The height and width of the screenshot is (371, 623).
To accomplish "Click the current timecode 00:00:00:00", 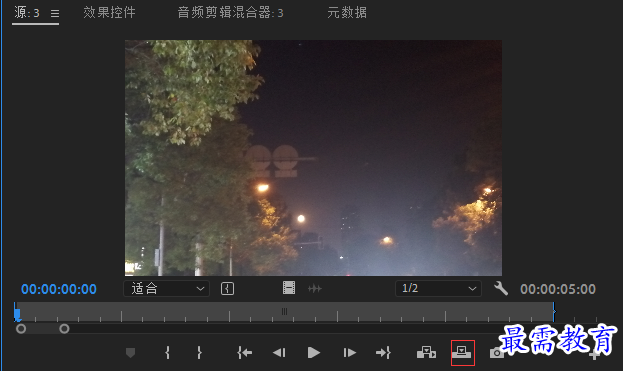I will pyautogui.click(x=59, y=289).
